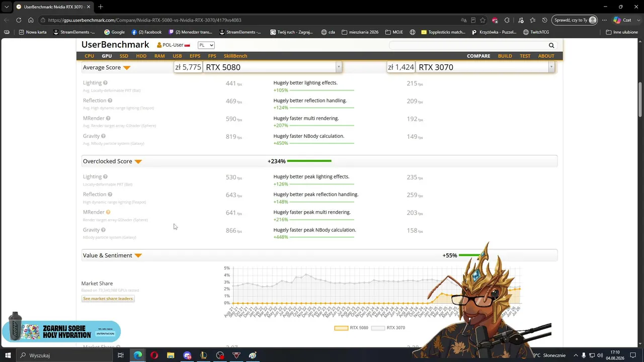Click the Sprawdź, czy to Ty profile button
Screen dimensions: 644x362
point(575,20)
